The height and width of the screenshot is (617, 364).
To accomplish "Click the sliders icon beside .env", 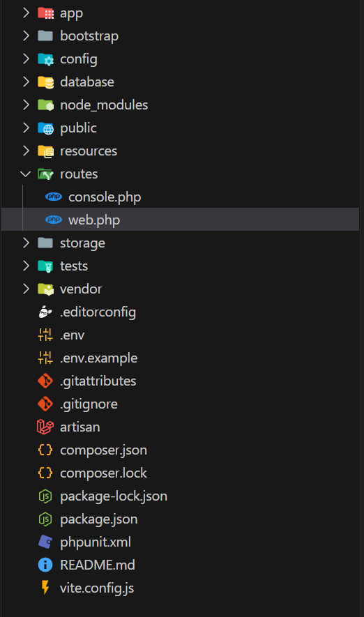I will tap(45, 335).
